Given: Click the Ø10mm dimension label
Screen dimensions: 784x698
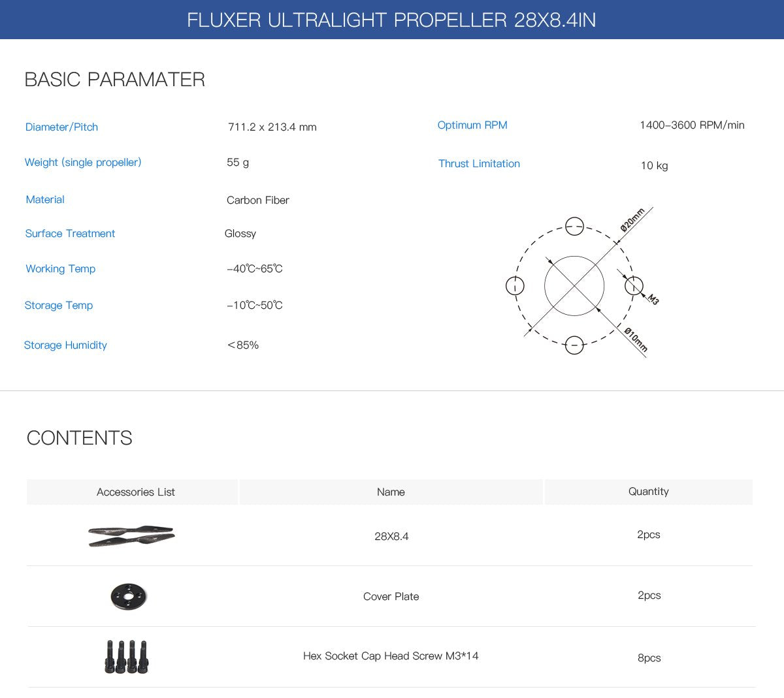Looking at the screenshot, I should (636, 340).
